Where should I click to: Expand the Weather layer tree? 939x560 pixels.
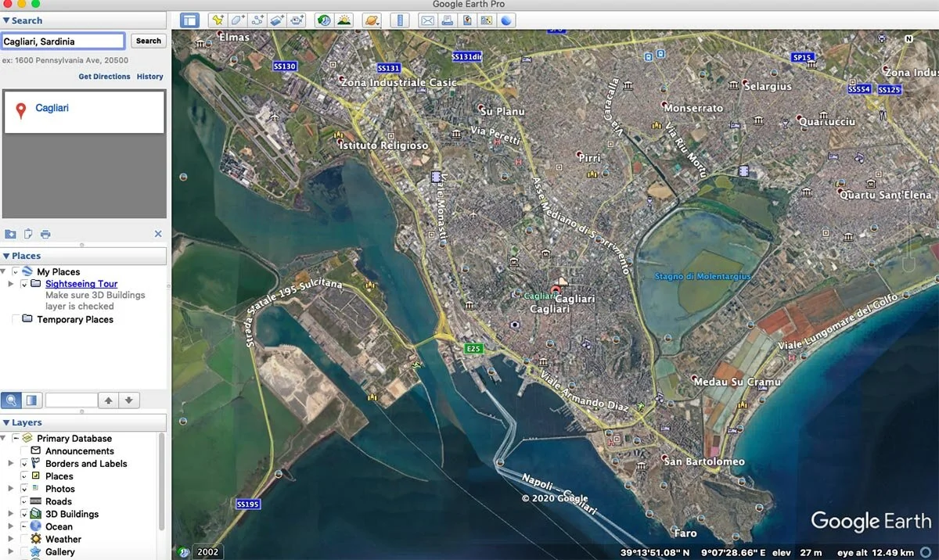(x=11, y=539)
